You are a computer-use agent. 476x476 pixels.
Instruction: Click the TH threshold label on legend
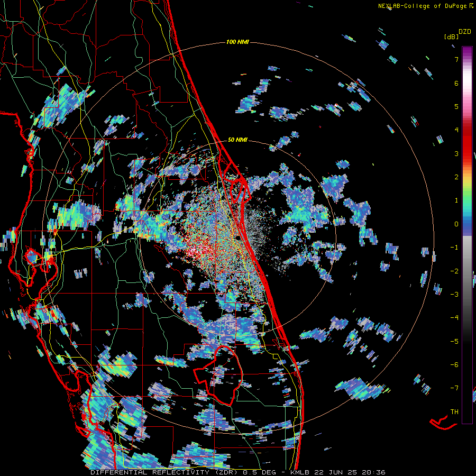click(x=454, y=411)
